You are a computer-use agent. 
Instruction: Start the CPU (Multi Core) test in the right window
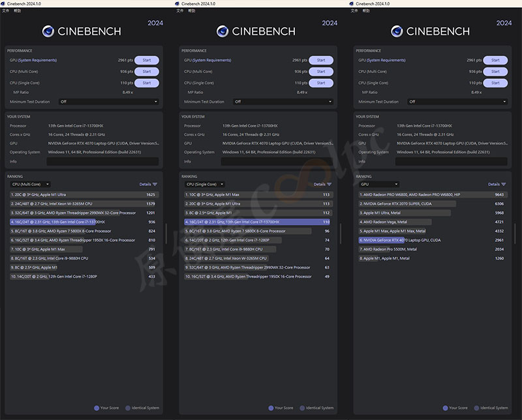pos(495,72)
